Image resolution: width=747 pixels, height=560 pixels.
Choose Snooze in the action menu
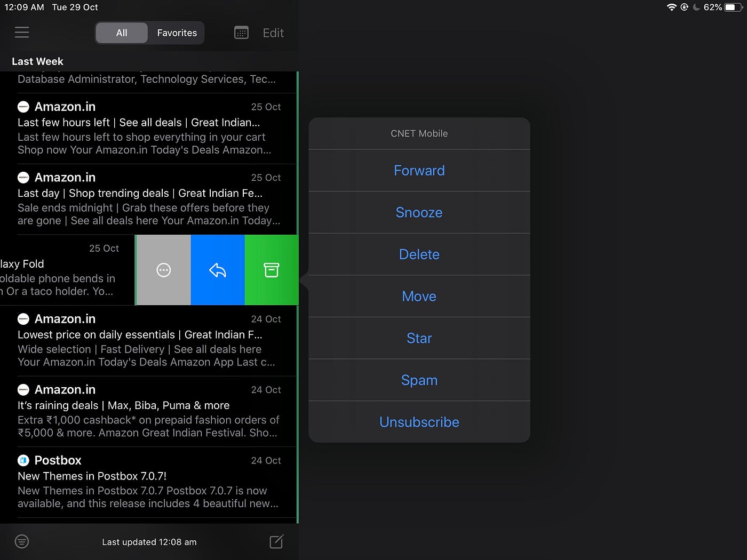pyautogui.click(x=419, y=212)
